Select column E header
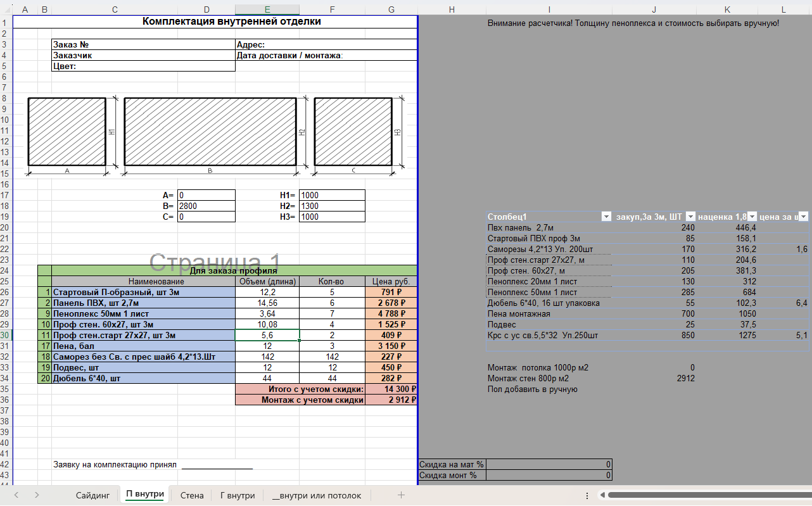The image size is (812, 506). (x=267, y=9)
